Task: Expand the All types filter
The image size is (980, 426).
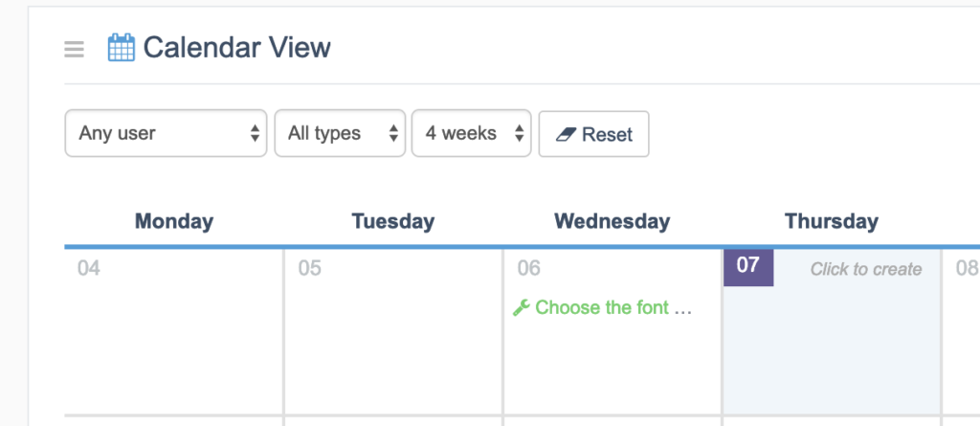Action: tap(340, 133)
